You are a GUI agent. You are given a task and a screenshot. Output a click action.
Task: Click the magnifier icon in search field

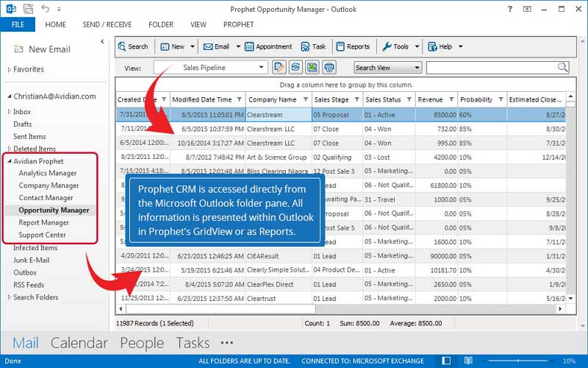562,67
